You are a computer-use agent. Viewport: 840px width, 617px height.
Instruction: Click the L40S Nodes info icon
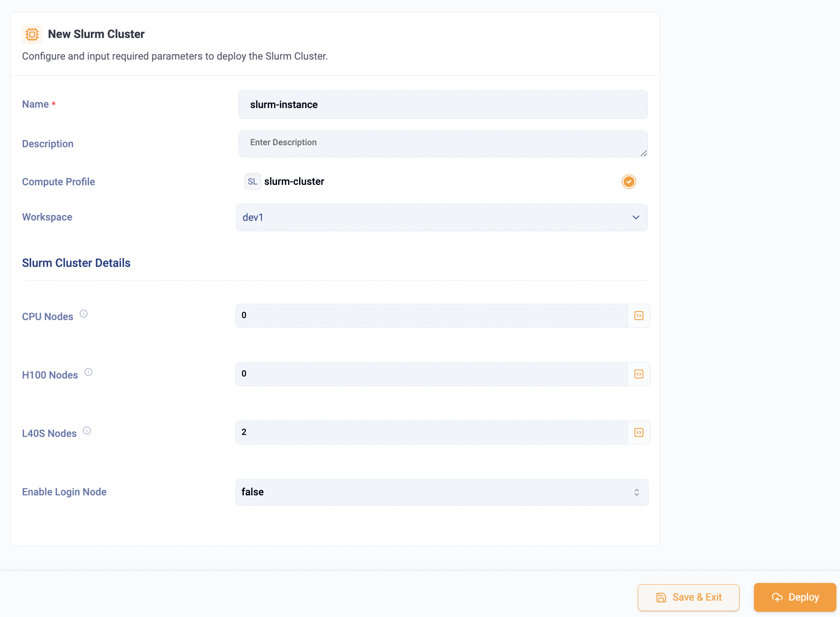click(87, 431)
